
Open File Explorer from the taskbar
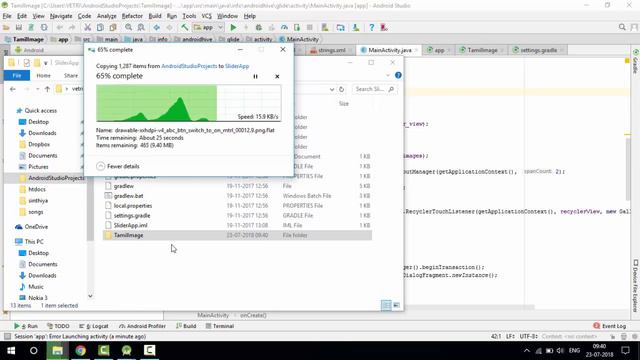point(57,350)
